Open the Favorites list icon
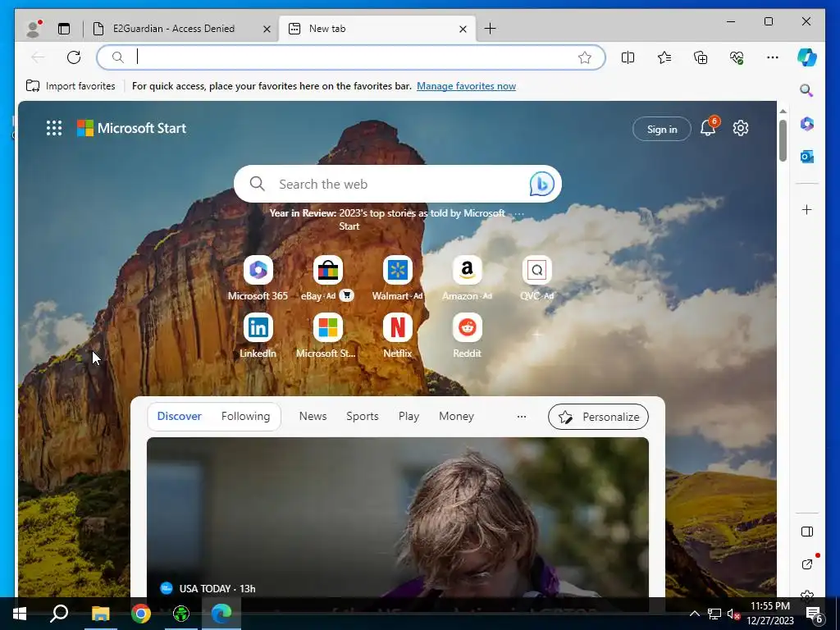The image size is (840, 630). (664, 57)
